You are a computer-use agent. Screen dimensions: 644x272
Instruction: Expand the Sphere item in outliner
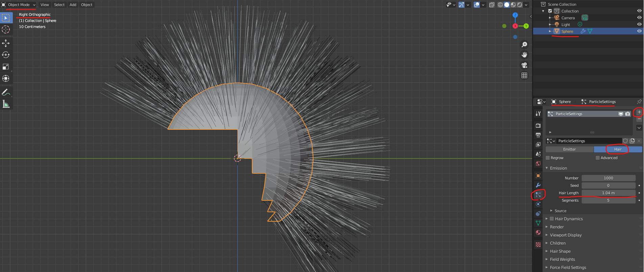pos(550,31)
